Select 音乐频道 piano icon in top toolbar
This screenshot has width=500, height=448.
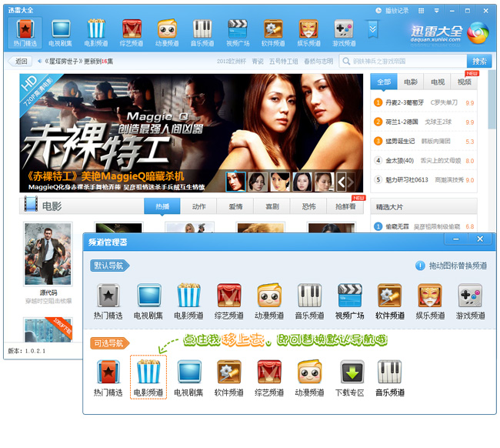click(202, 33)
